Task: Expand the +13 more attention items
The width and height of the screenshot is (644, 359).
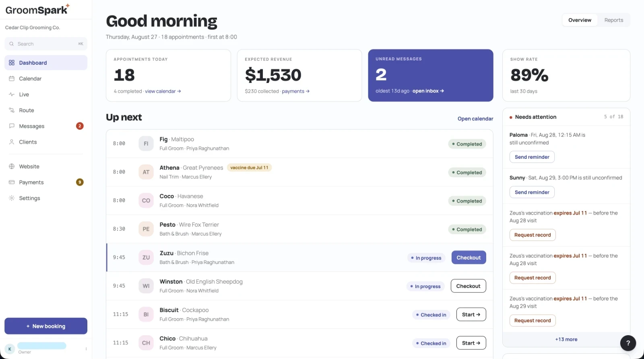Action: [566, 339]
